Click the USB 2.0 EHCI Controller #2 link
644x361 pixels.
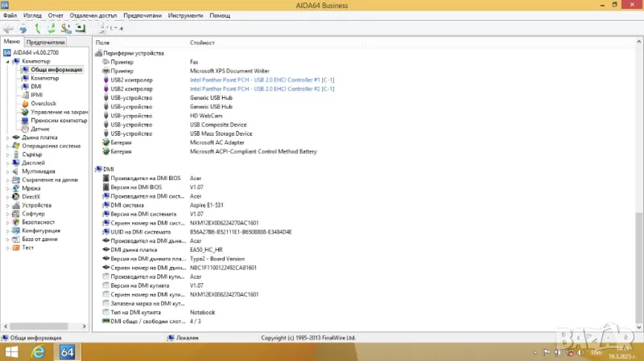coord(262,88)
